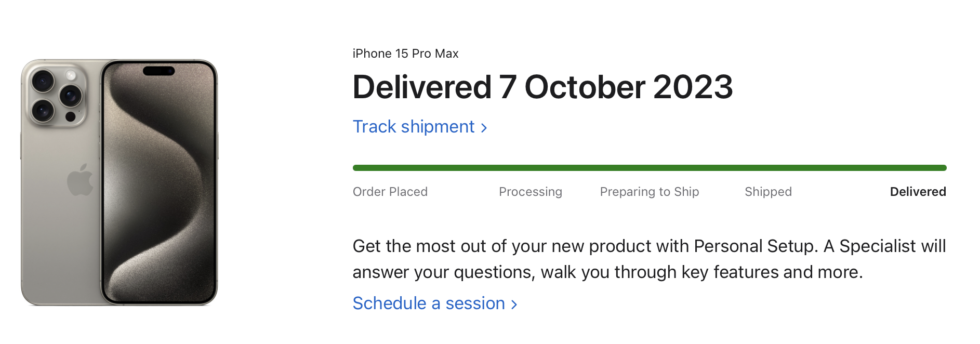Image resolution: width=980 pixels, height=344 pixels.
Task: Click the Preparing to Ship step
Action: click(649, 192)
